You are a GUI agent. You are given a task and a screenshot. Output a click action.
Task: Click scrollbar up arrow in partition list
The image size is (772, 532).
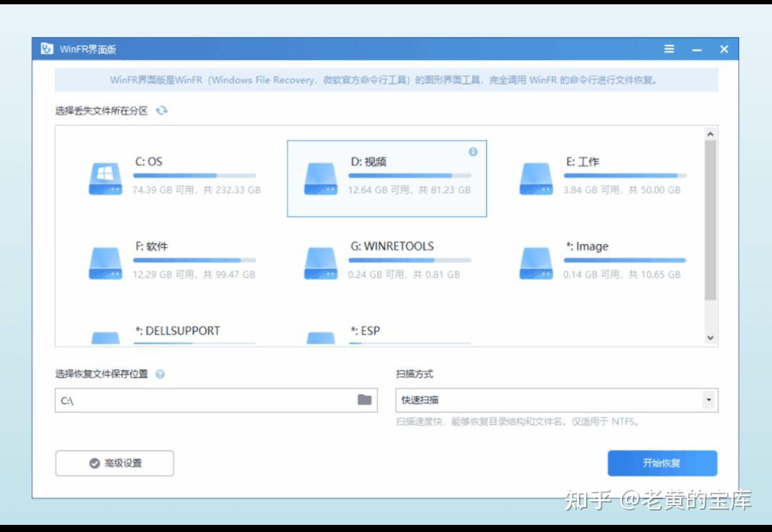[710, 134]
